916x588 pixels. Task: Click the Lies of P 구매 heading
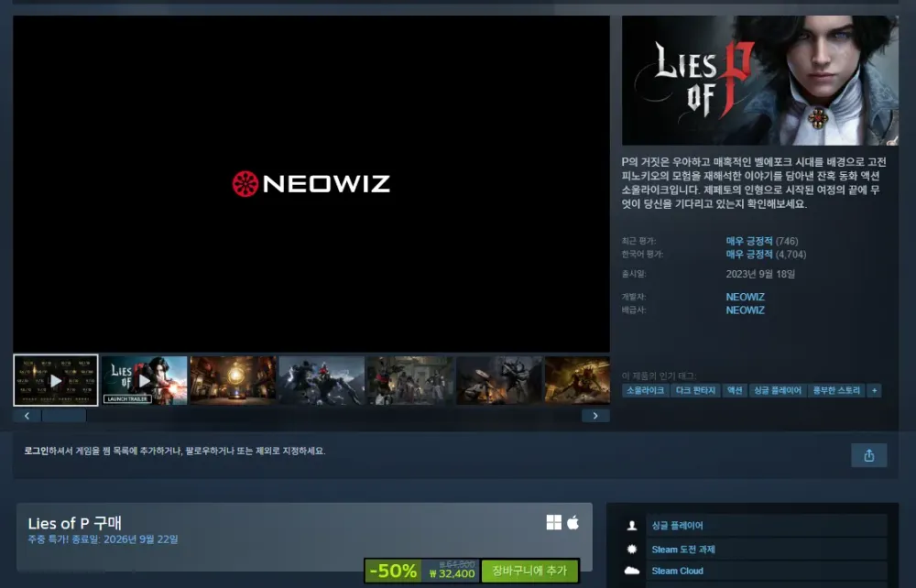point(75,523)
